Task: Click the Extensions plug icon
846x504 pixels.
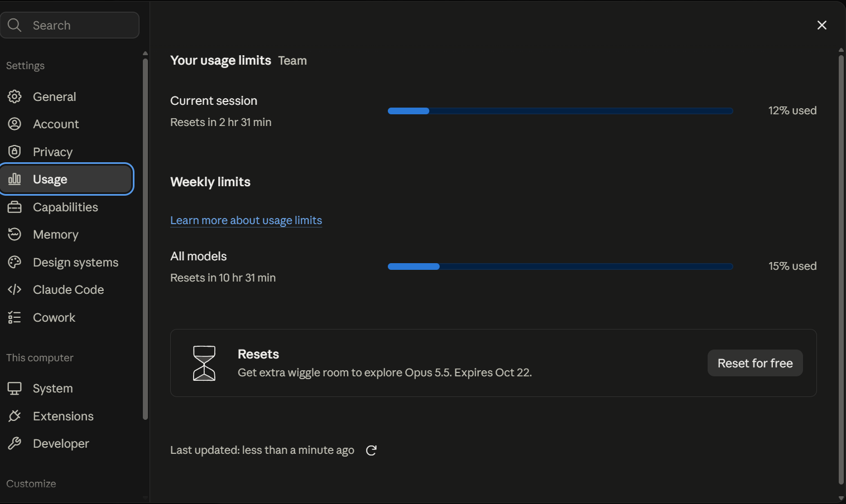Action: (x=15, y=416)
